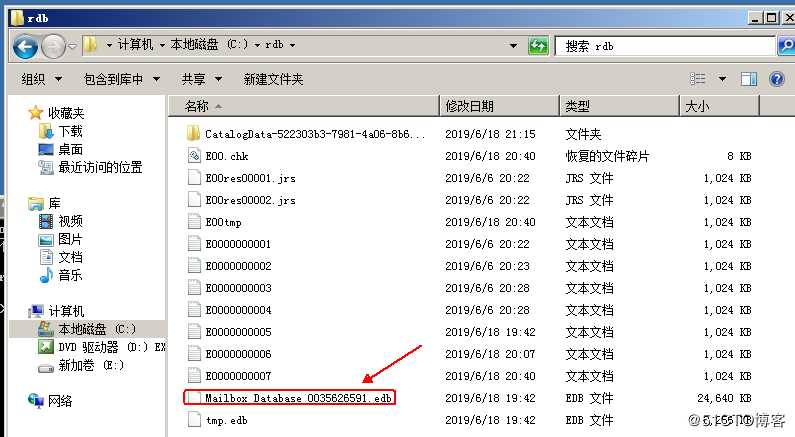Click 新建文件夹 button
The image size is (795, 437).
click(273, 79)
